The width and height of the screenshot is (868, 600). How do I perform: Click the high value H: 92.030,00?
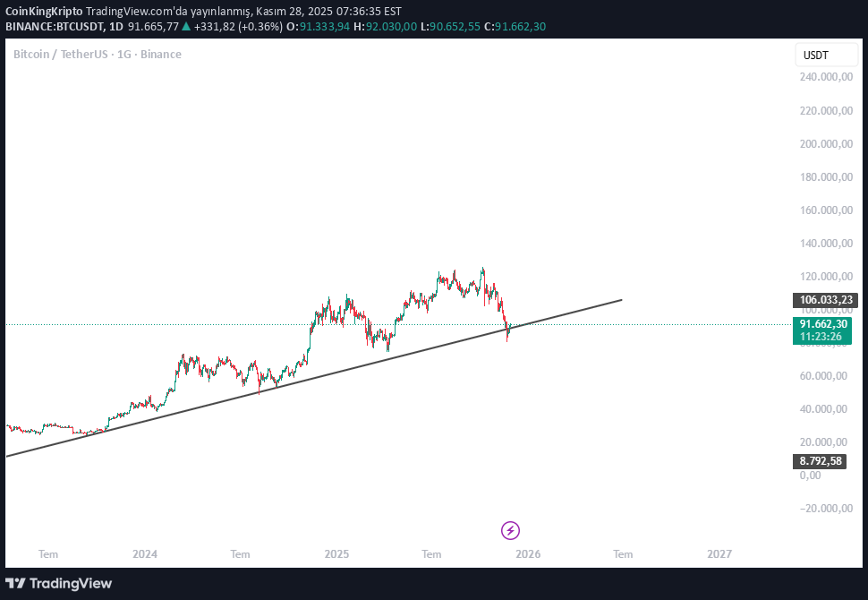coord(385,28)
